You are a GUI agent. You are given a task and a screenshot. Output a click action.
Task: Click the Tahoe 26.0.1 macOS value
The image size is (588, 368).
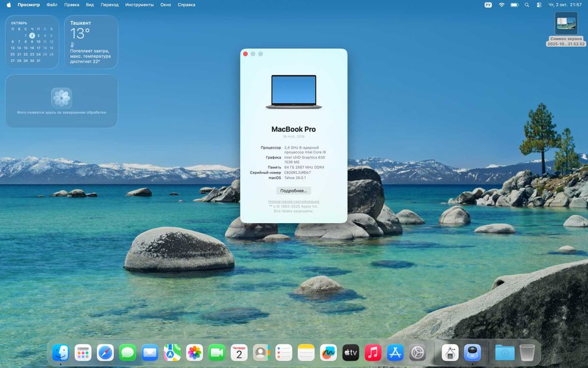(295, 178)
